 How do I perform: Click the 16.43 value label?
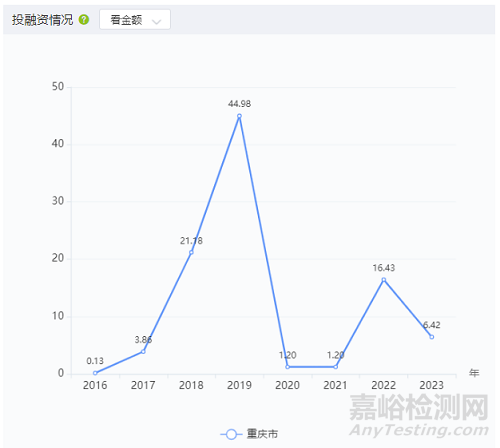[384, 268]
